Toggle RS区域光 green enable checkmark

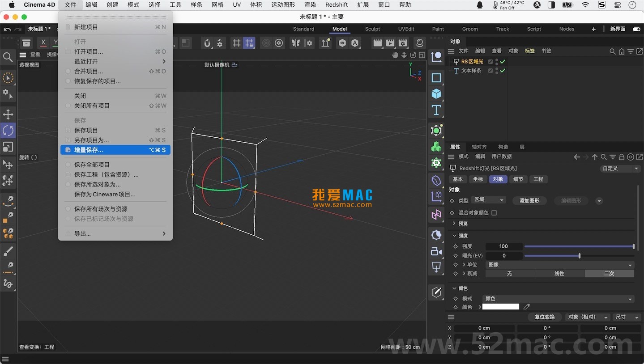[503, 62]
